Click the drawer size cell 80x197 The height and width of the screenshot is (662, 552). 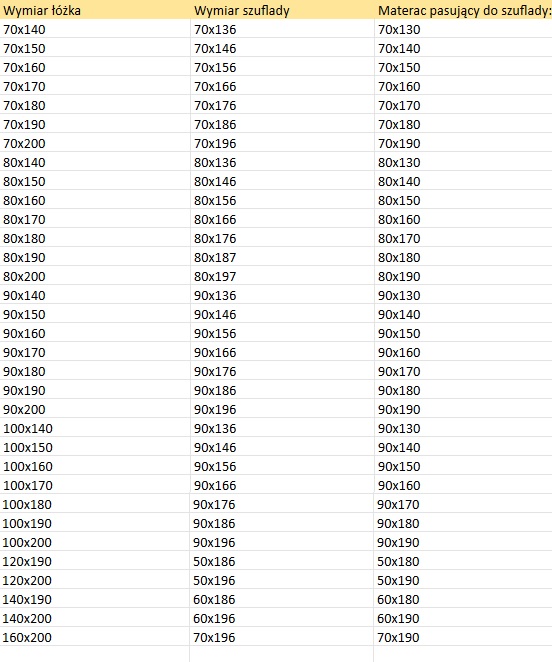tap(282, 276)
